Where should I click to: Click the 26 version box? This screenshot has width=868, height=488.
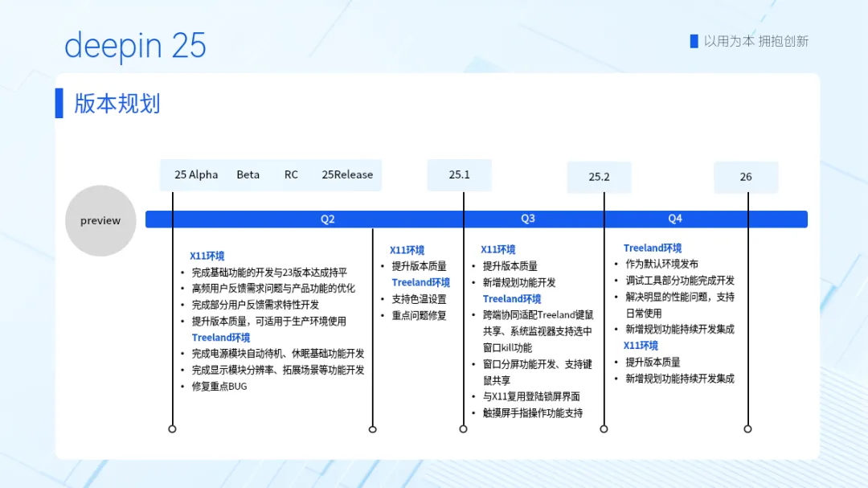click(x=746, y=177)
